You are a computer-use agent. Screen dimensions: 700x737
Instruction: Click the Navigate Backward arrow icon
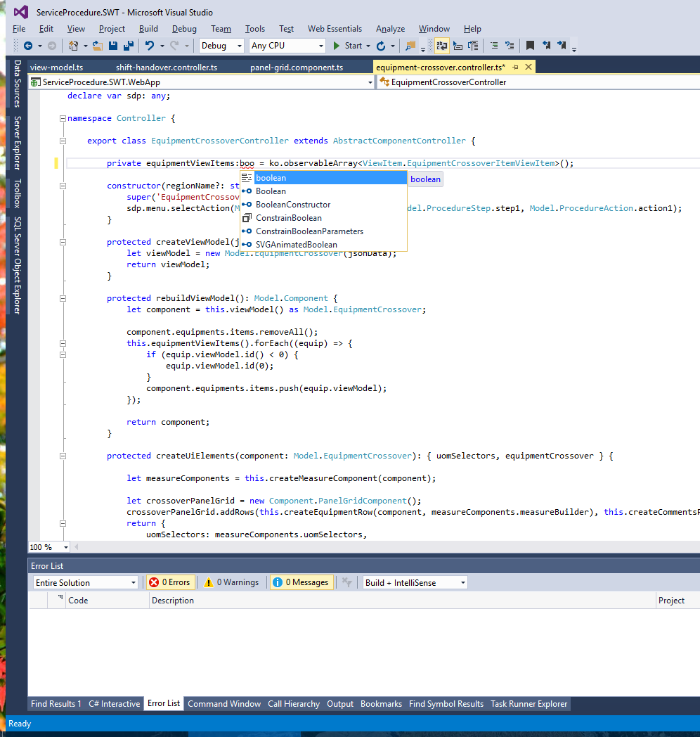click(28, 46)
